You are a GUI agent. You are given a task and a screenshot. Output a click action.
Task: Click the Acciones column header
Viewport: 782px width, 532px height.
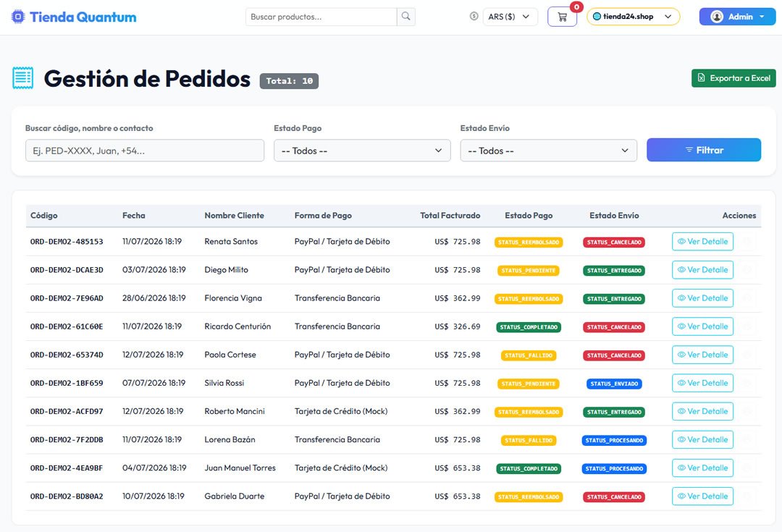(739, 216)
